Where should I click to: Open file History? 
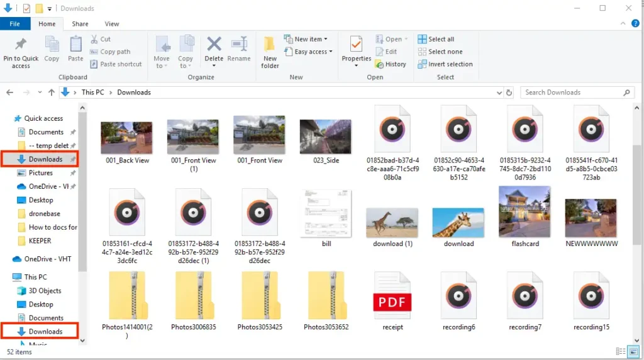(391, 64)
